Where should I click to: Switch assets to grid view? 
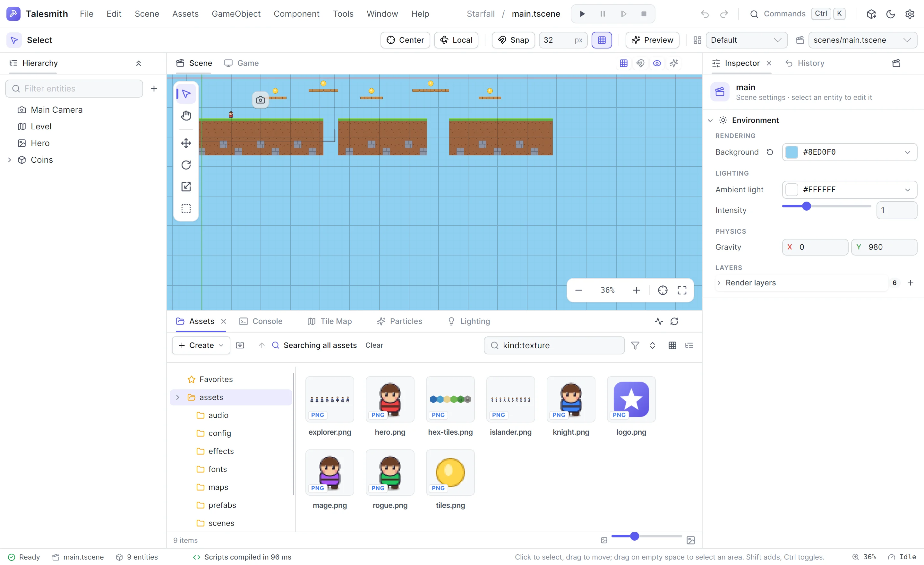tap(672, 345)
